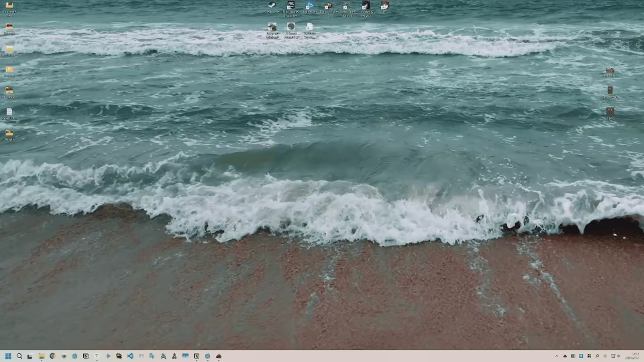Select the Epic Games Launcher desktop shortcut
This screenshot has height=362, width=644.
(290, 8)
